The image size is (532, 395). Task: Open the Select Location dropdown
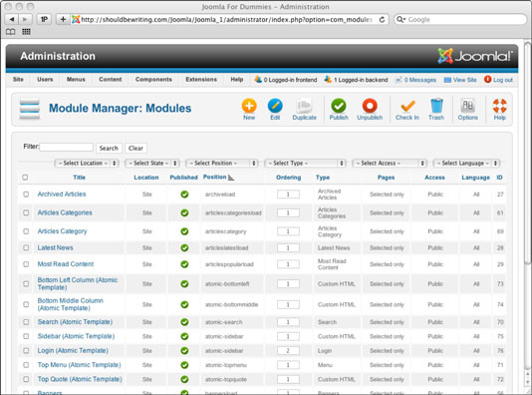click(87, 164)
